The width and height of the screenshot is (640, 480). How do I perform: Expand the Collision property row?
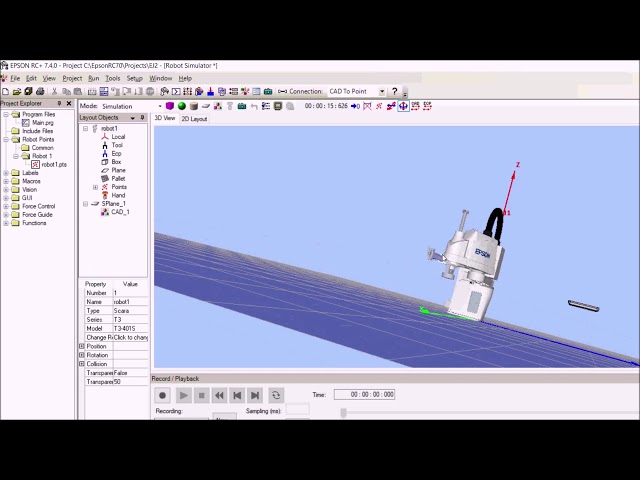click(82, 364)
